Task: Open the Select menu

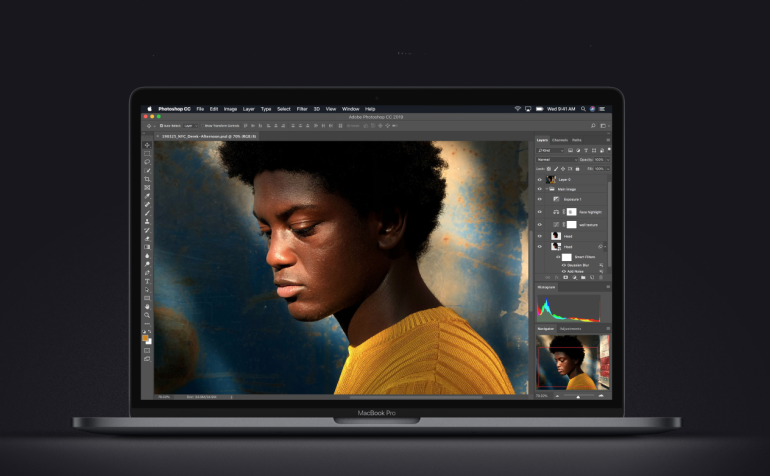Action: (284, 108)
